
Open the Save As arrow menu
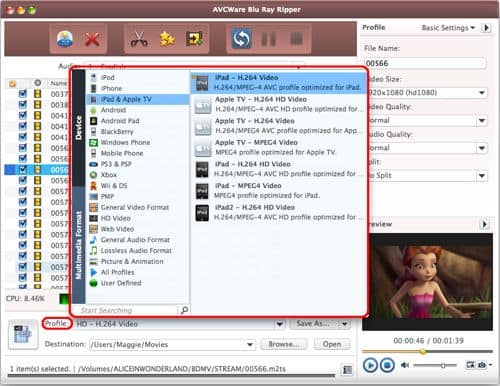point(345,324)
